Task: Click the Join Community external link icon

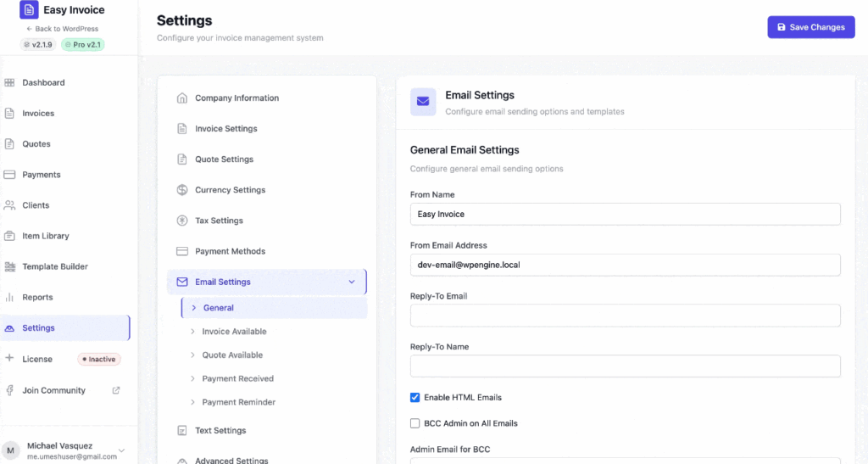Action: [116, 390]
